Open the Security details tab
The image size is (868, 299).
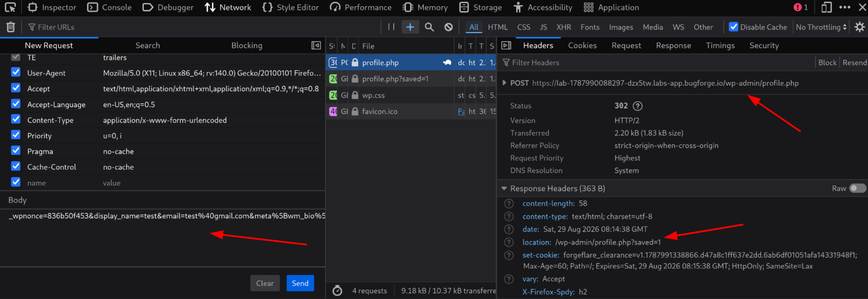pyautogui.click(x=764, y=45)
